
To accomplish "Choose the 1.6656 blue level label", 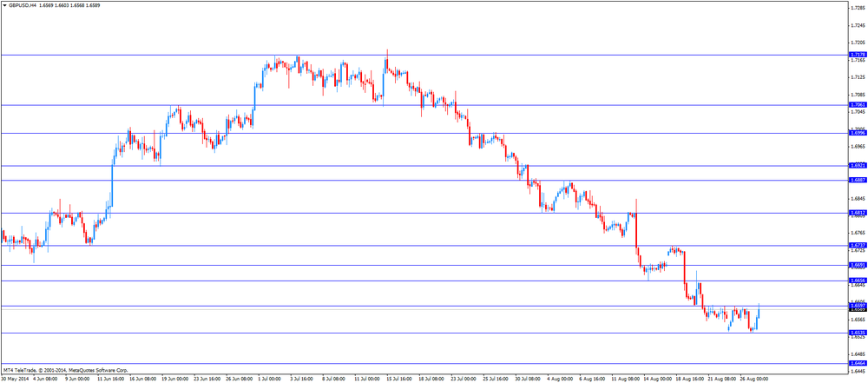I will (858, 281).
